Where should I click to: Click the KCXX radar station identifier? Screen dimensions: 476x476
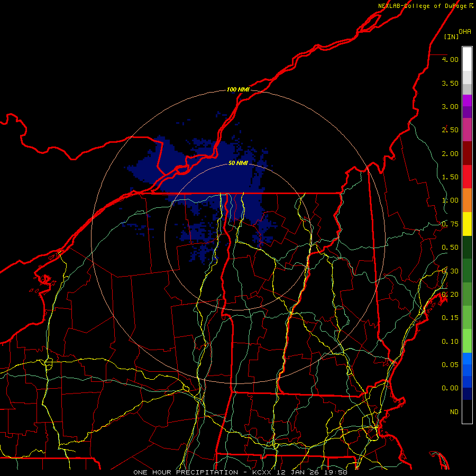(262, 472)
